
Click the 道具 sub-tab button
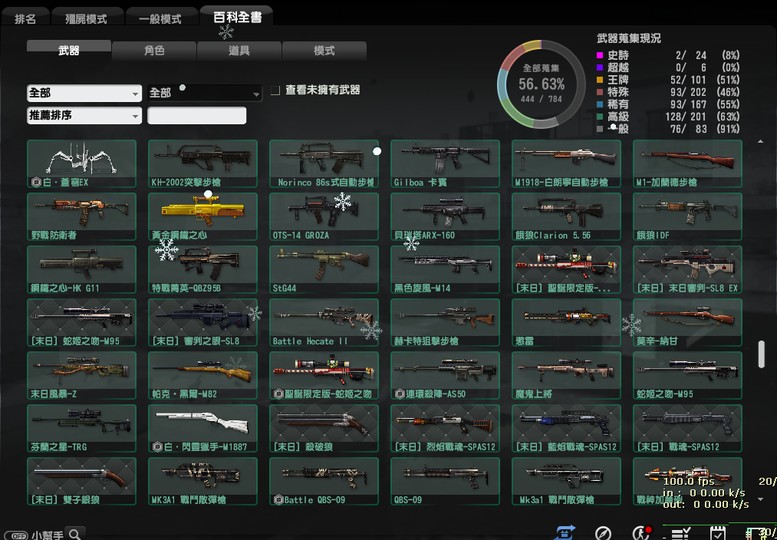tap(239, 50)
